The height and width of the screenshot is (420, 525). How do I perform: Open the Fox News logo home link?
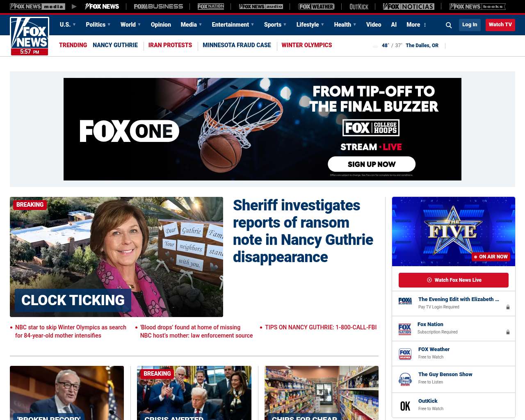pos(30,36)
